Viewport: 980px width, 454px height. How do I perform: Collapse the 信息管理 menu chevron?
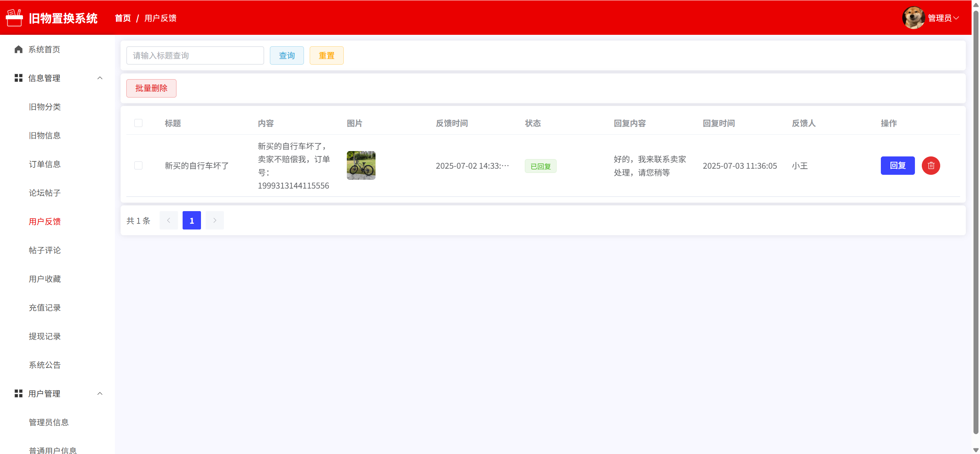pos(100,78)
